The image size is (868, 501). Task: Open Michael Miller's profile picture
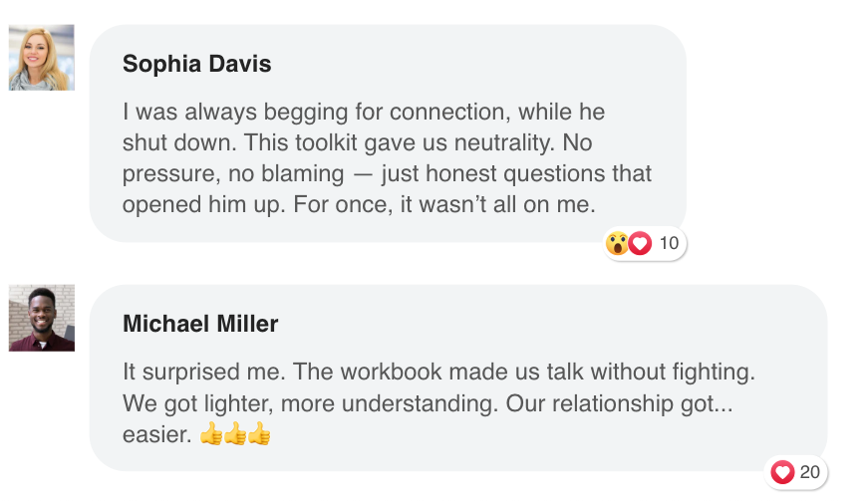point(41,318)
